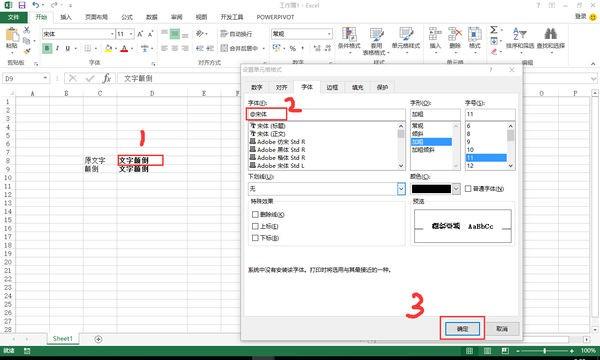
Task: Toggle the Bold button in the ribbon
Action: point(47,48)
